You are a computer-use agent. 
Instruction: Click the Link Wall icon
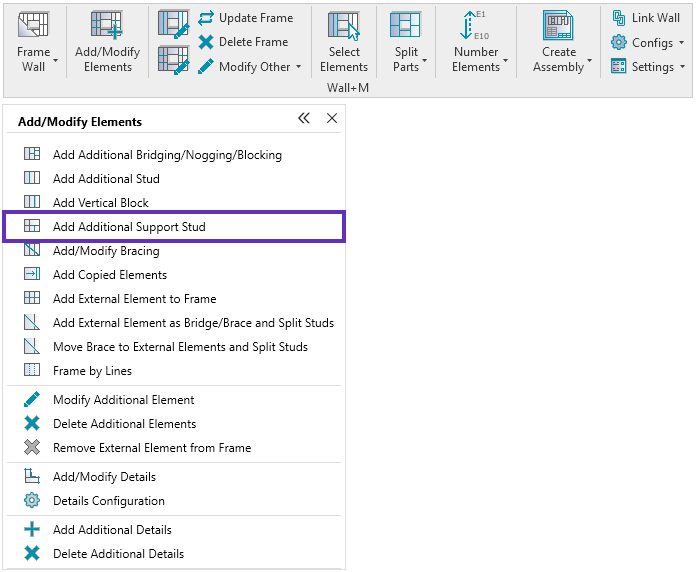tap(619, 18)
